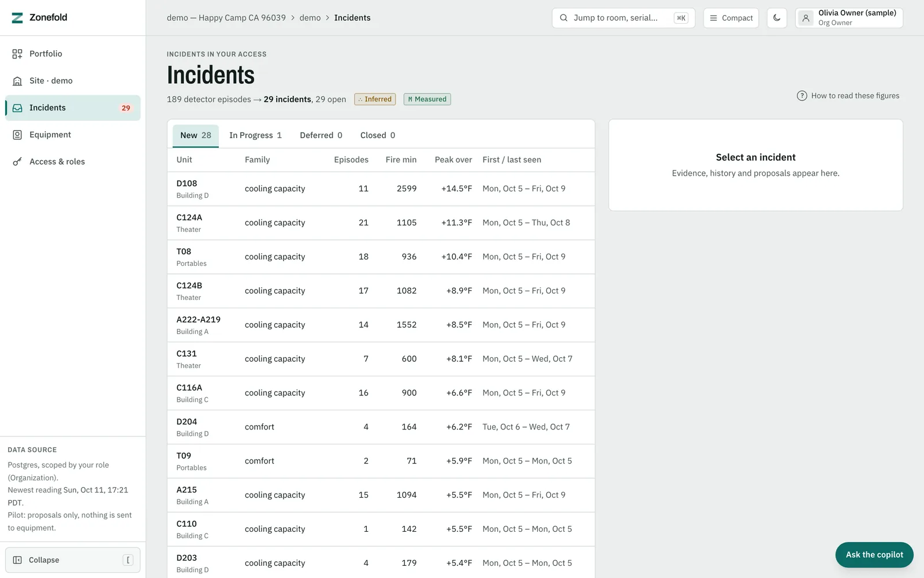
Task: Select incident row C110
Action: pyautogui.click(x=381, y=530)
